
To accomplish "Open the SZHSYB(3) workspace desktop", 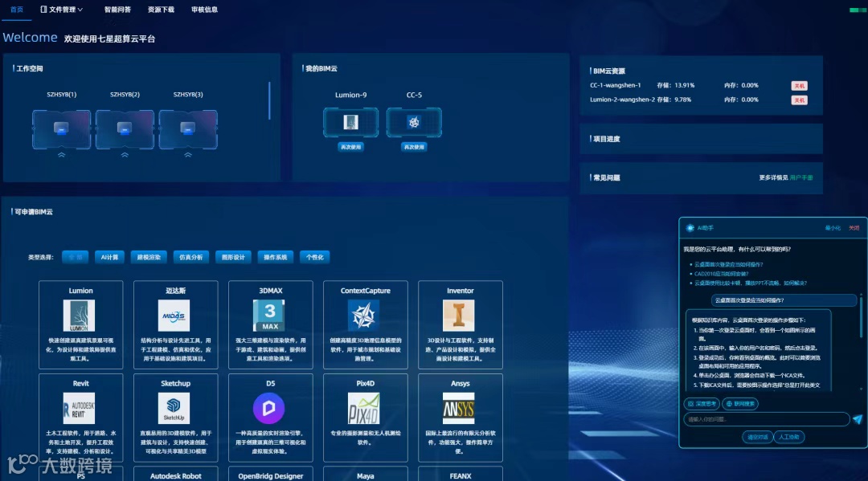I will [x=188, y=129].
